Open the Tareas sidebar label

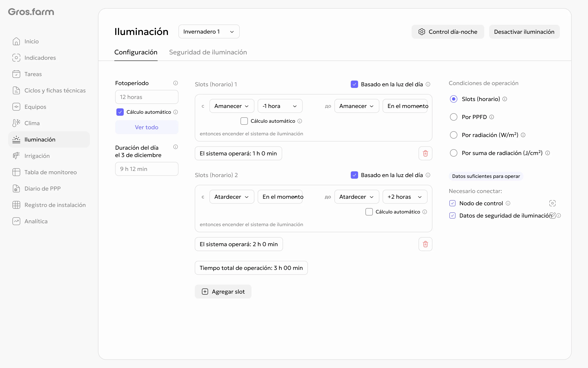(33, 74)
